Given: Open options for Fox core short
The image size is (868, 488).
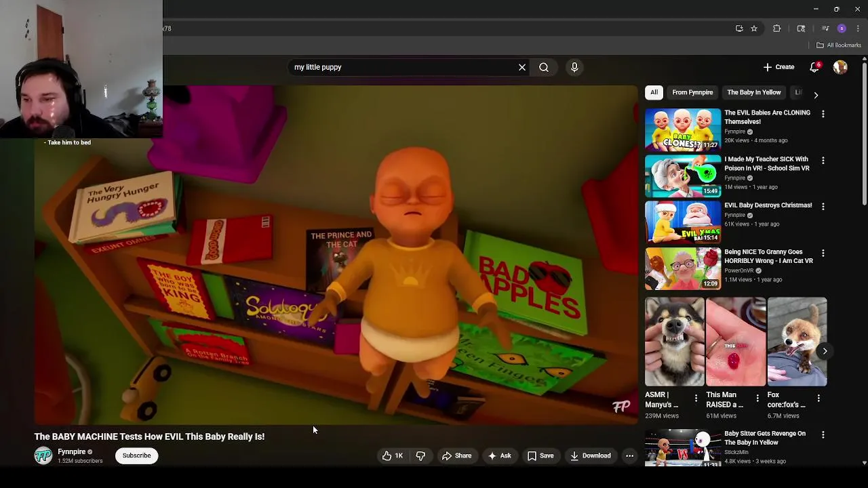Looking at the screenshot, I should click(x=818, y=399).
